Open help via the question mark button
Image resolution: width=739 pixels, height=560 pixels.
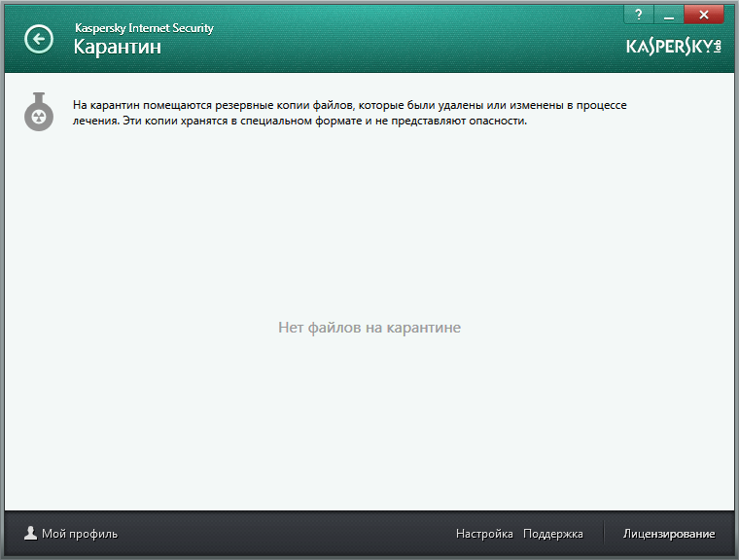coord(639,15)
